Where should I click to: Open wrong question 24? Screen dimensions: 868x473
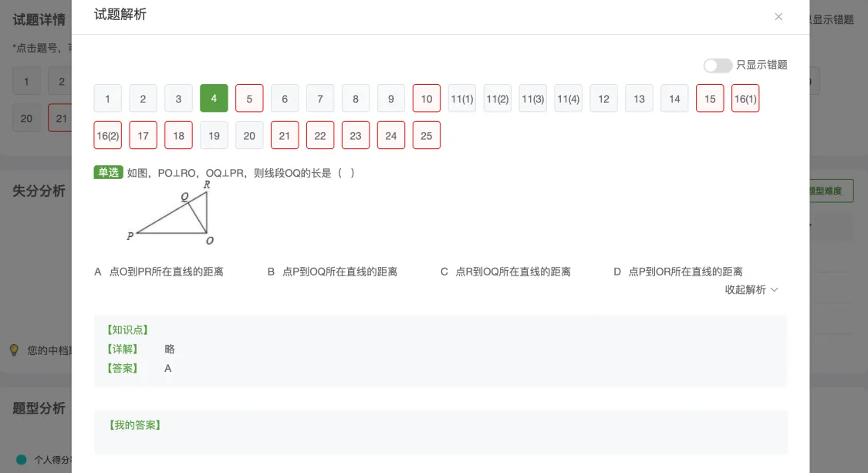click(x=391, y=135)
